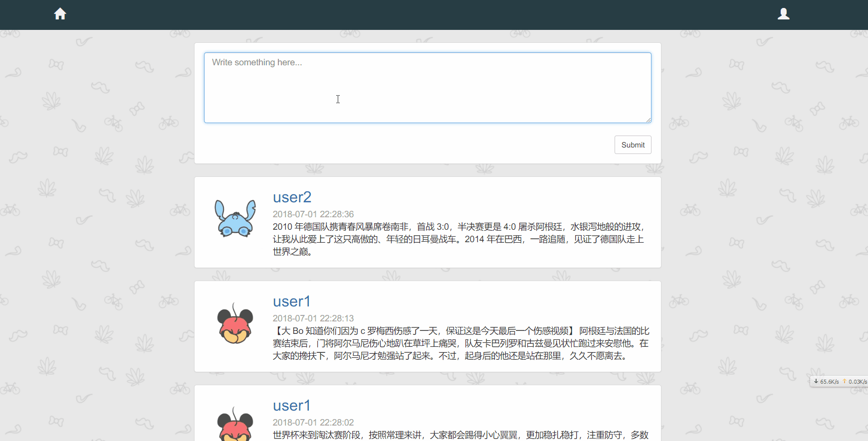Click user1's post text starting 【大 Bo 知道
This screenshot has width=868, height=441.
461,343
